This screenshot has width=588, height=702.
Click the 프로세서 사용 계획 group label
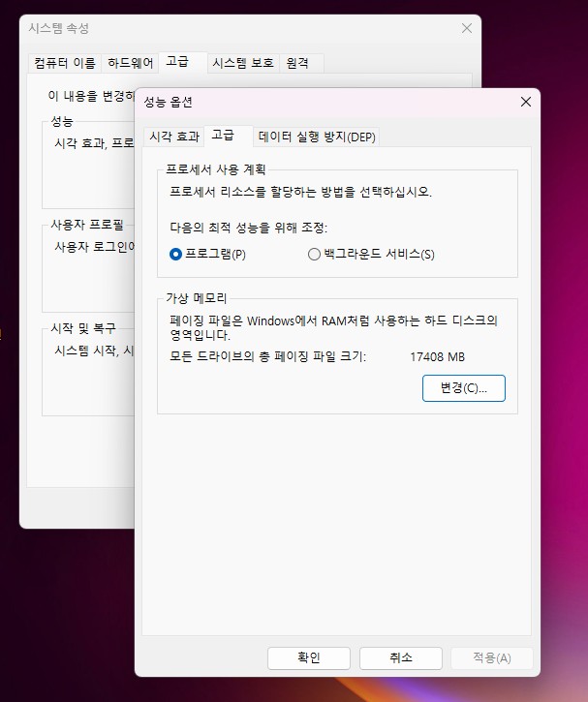(x=216, y=169)
